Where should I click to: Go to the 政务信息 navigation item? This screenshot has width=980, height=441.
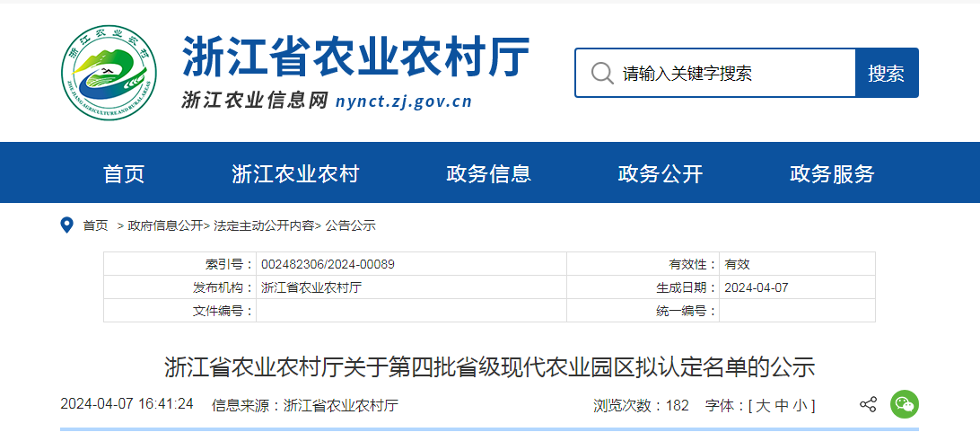click(488, 173)
